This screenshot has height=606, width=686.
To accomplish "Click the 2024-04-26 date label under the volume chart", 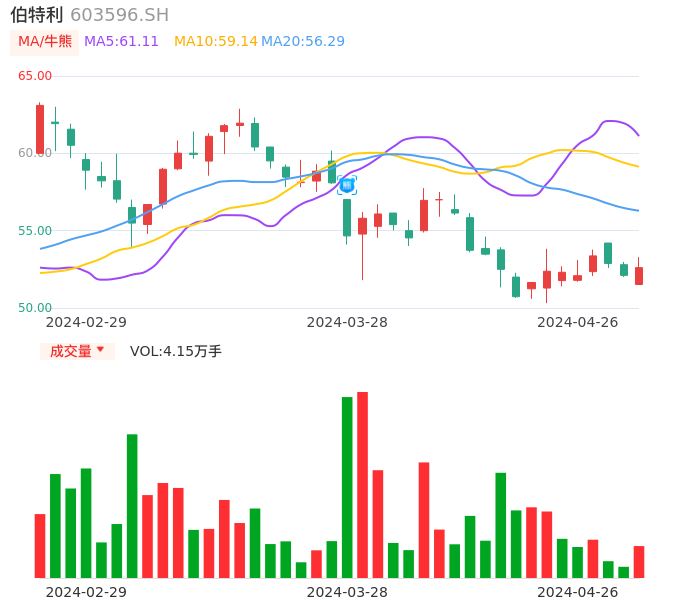I will coord(577,592).
